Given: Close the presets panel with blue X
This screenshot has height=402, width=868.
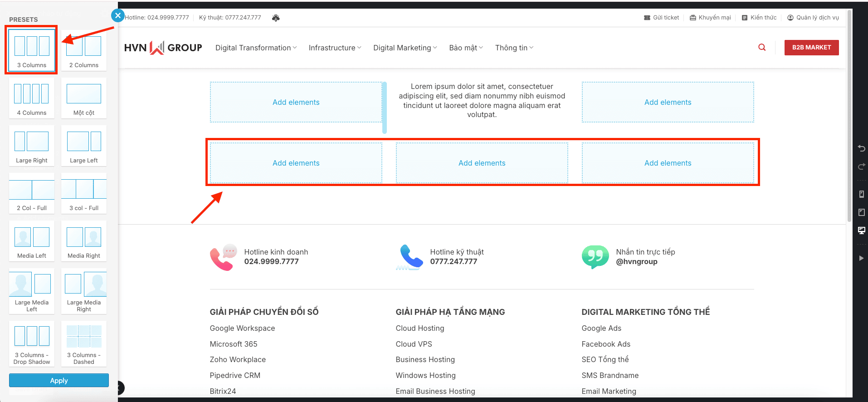Looking at the screenshot, I should (118, 16).
